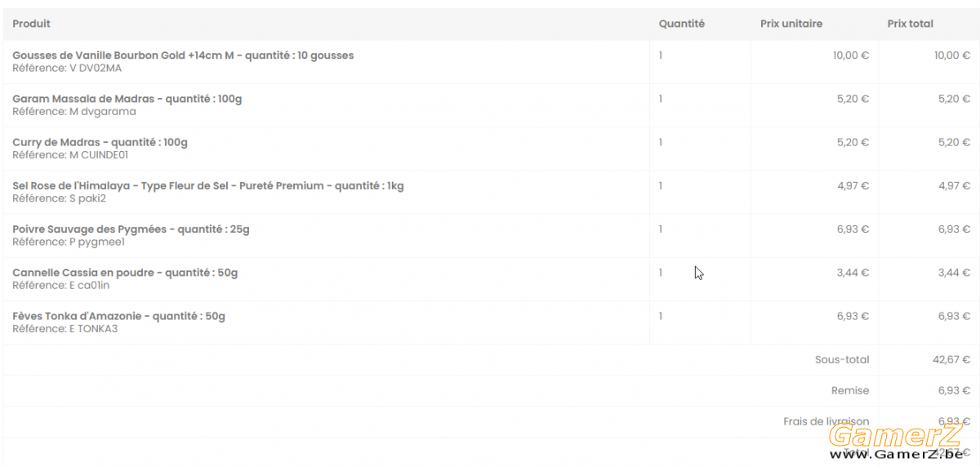Click Poivre Sauvage des Pygmées product

pyautogui.click(x=131, y=229)
